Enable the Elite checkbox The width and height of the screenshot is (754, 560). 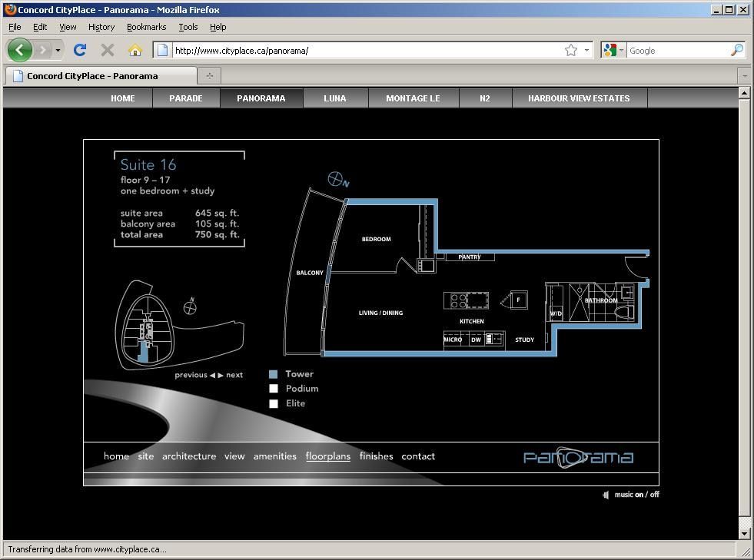coord(273,403)
